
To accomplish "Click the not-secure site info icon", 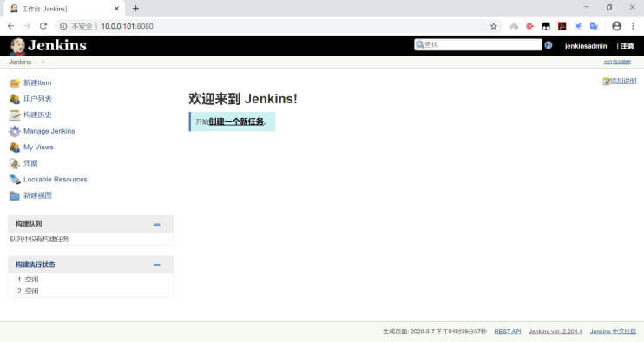I will tap(63, 26).
